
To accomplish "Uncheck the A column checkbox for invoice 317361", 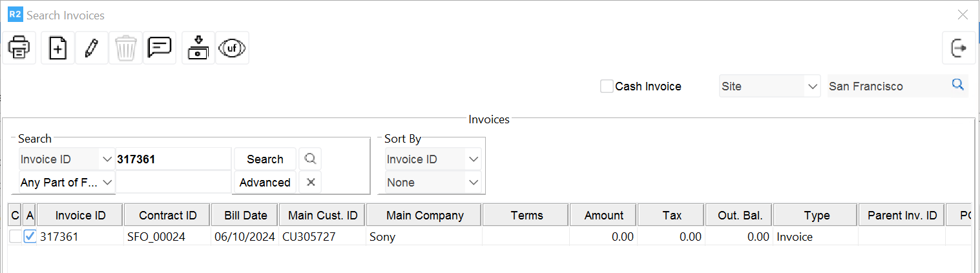I will pos(30,237).
